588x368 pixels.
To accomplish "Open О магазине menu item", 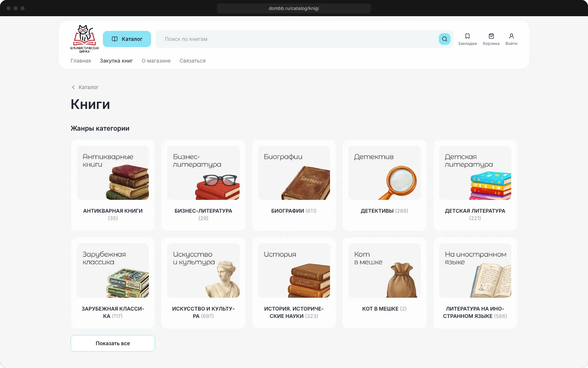I will coord(156,61).
